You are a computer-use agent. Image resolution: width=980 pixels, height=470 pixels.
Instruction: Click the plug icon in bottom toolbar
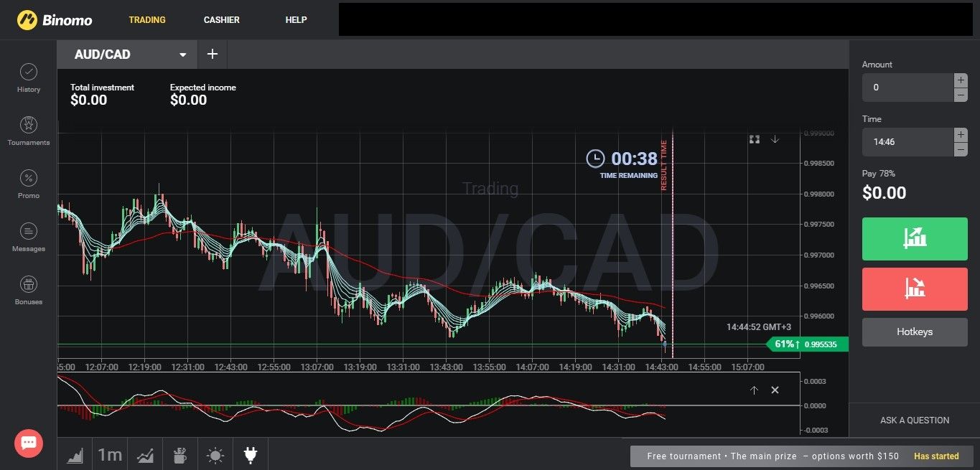point(251,454)
